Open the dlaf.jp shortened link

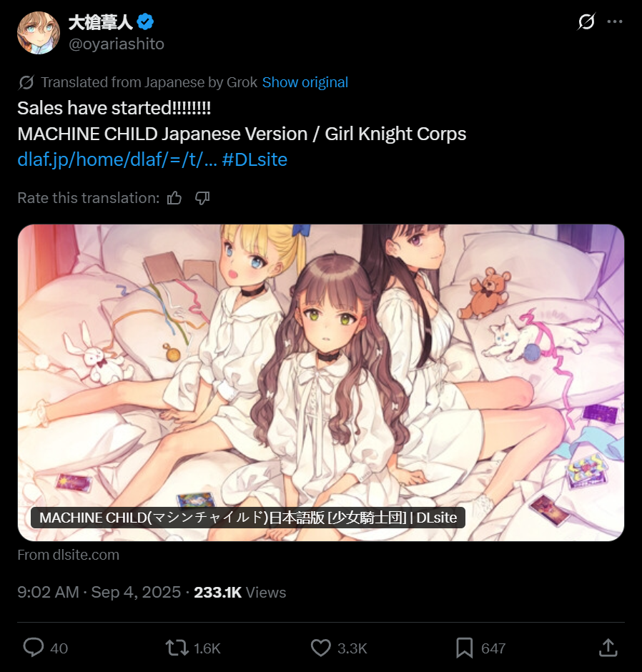117,160
